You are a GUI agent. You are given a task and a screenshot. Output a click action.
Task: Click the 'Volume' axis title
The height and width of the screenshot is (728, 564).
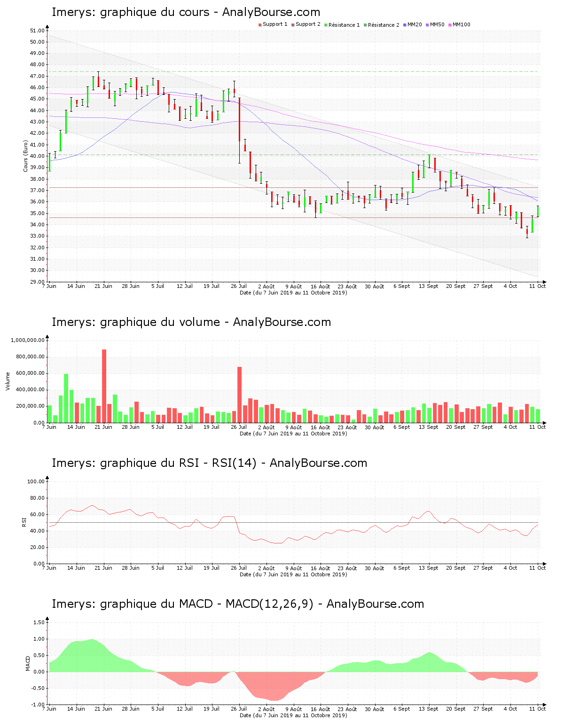tap(8, 381)
